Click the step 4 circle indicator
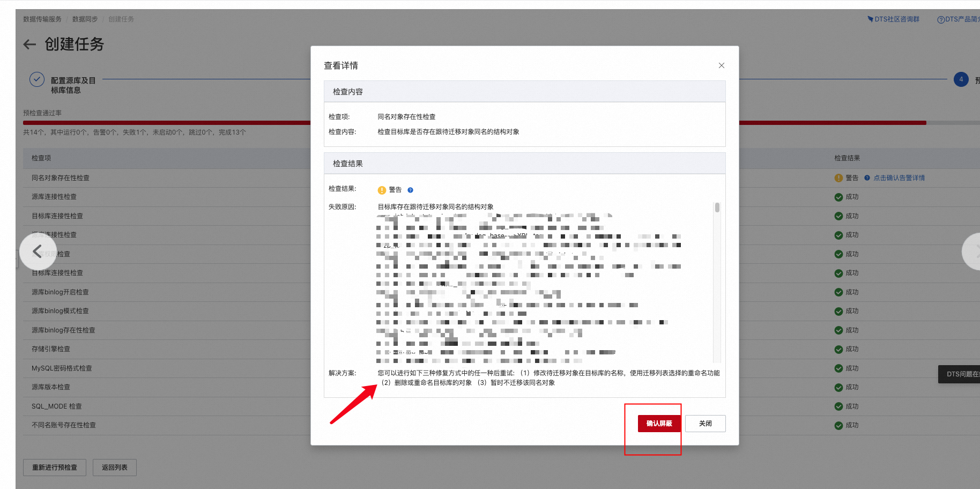The width and height of the screenshot is (980, 489). click(961, 79)
